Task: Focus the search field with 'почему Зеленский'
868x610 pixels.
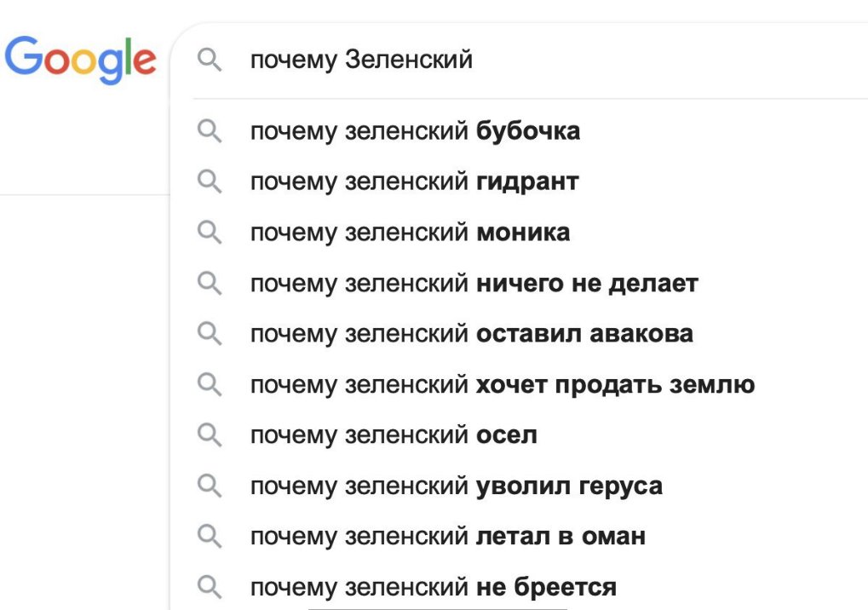Action: (x=554, y=60)
